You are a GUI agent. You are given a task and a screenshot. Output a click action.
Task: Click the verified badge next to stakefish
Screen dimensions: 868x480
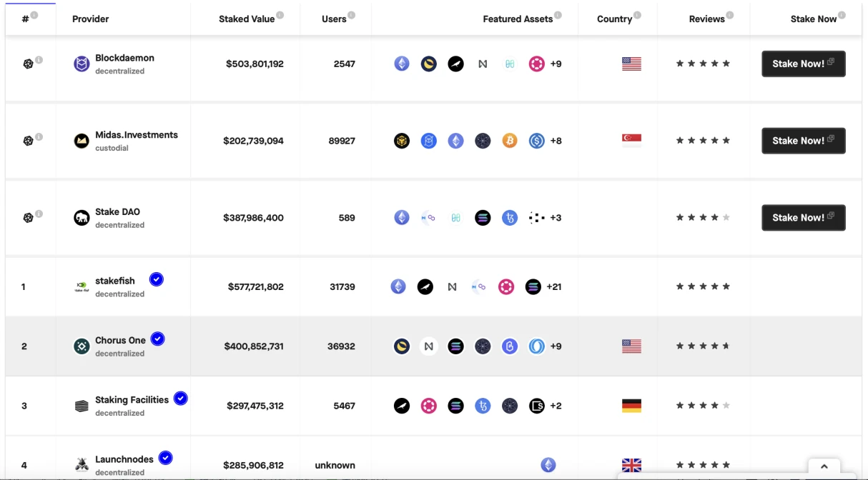pos(157,279)
